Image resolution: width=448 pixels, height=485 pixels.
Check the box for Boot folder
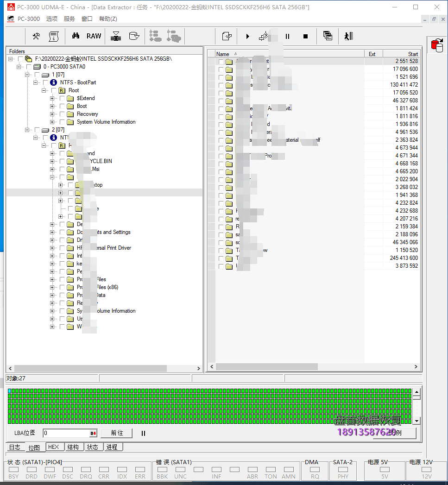62,106
